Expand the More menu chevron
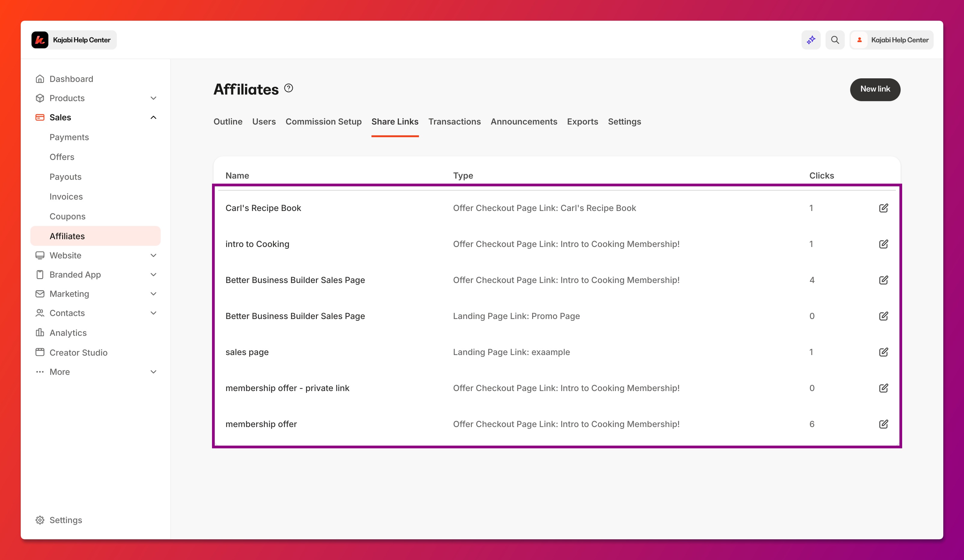Viewport: 964px width, 560px height. coord(153,372)
